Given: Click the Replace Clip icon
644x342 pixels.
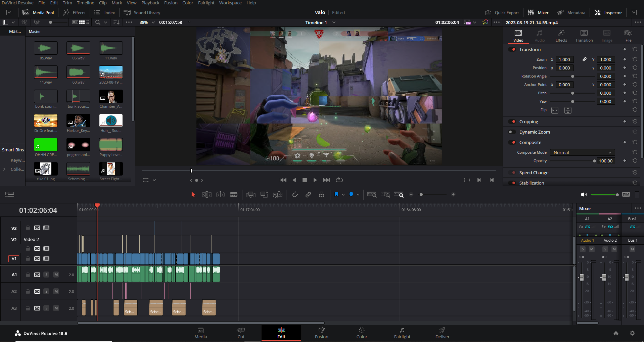Looking at the screenshot, I should 277,195.
